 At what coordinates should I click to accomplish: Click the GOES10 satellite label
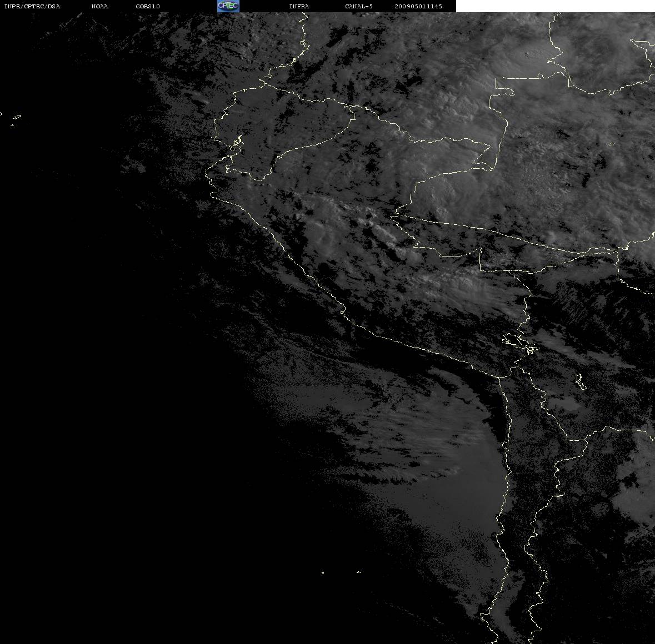coord(148,6)
